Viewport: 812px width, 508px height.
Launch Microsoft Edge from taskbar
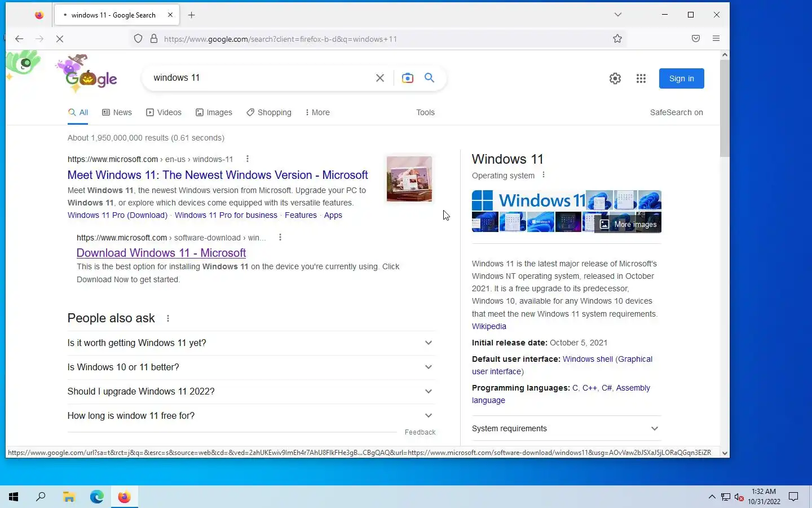click(x=97, y=497)
